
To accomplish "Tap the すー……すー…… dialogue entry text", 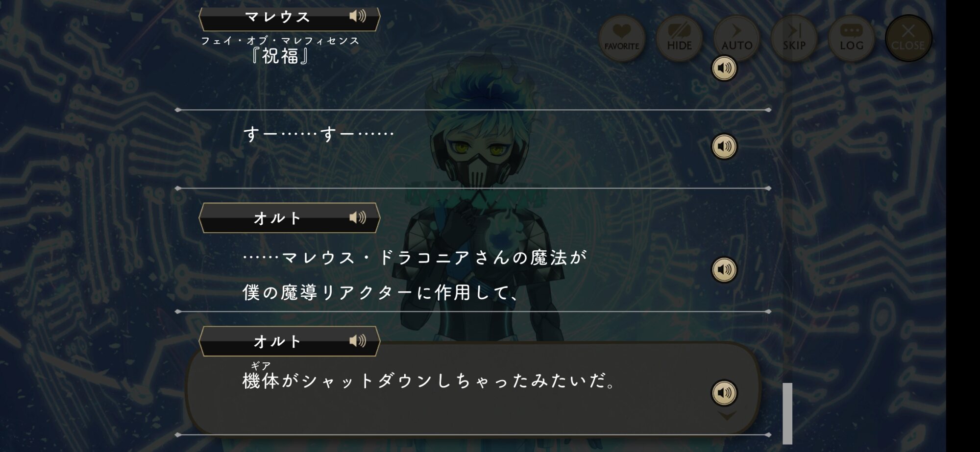I will pyautogui.click(x=318, y=134).
